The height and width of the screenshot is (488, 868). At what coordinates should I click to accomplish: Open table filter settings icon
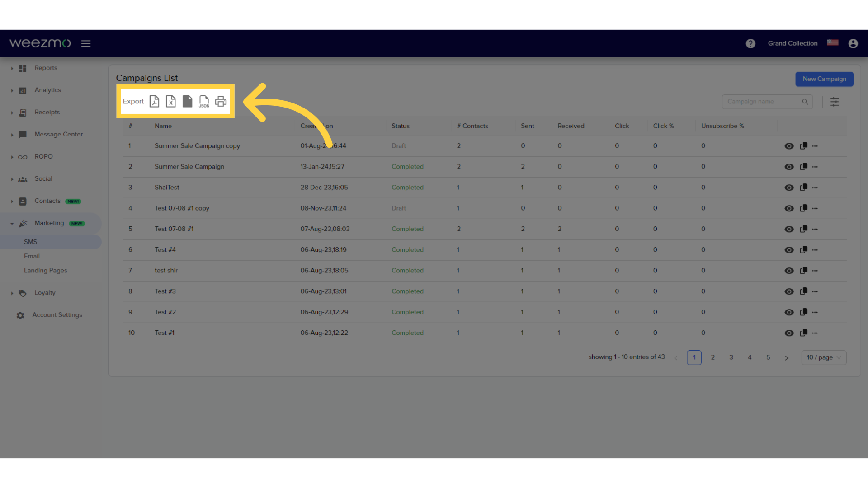pos(835,102)
